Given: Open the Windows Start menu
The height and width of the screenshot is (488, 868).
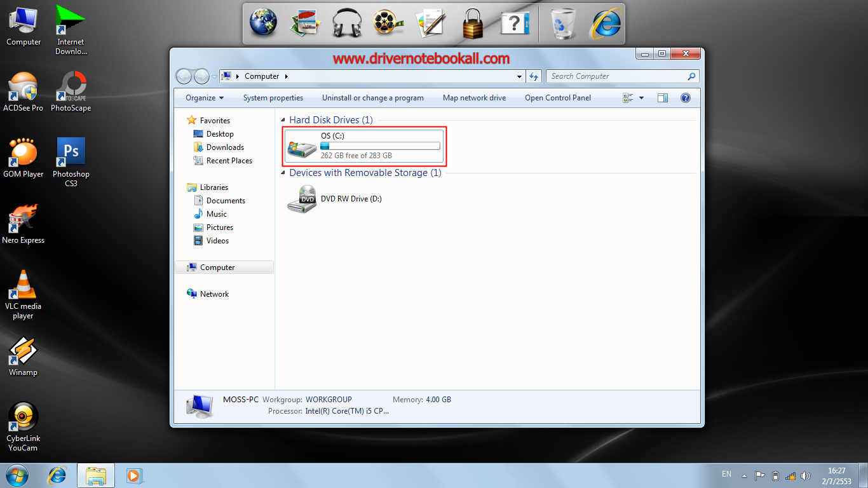Looking at the screenshot, I should click(x=17, y=475).
